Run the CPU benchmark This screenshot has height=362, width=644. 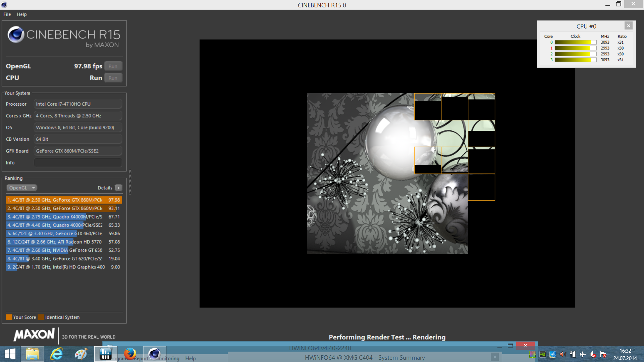(113, 78)
